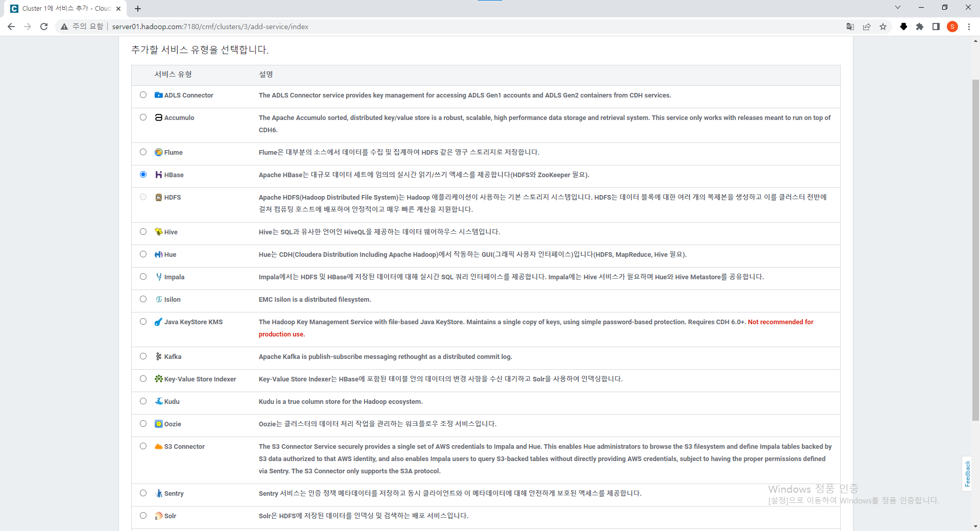Open the browser extensions puzzle icon
Viewport: 980px width, 531px height.
tap(920, 27)
